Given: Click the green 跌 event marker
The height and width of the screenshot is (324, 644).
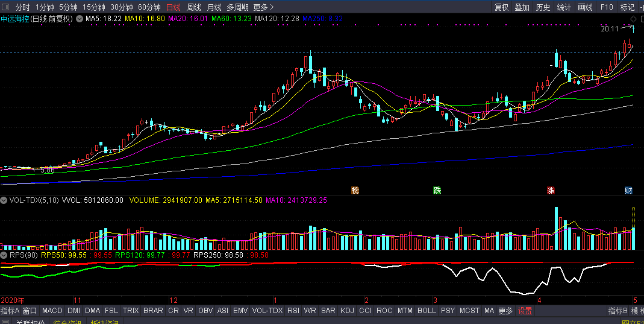Looking at the screenshot, I should 437,191.
